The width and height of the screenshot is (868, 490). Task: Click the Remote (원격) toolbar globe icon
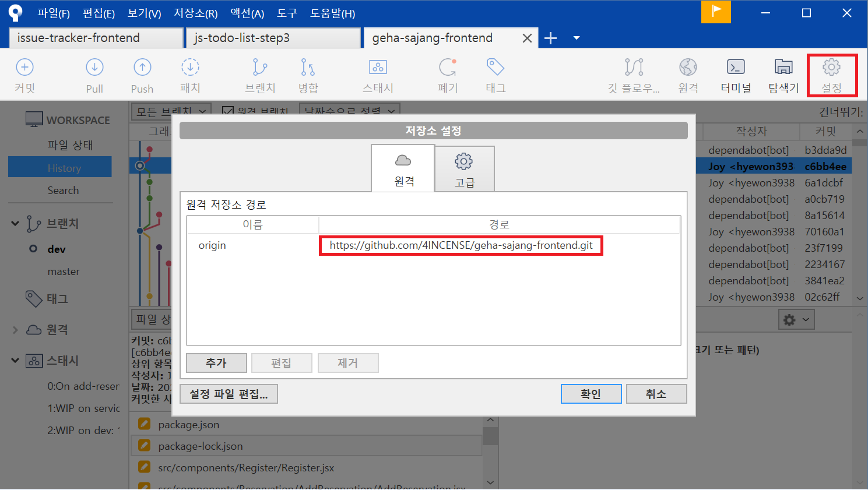(x=688, y=68)
